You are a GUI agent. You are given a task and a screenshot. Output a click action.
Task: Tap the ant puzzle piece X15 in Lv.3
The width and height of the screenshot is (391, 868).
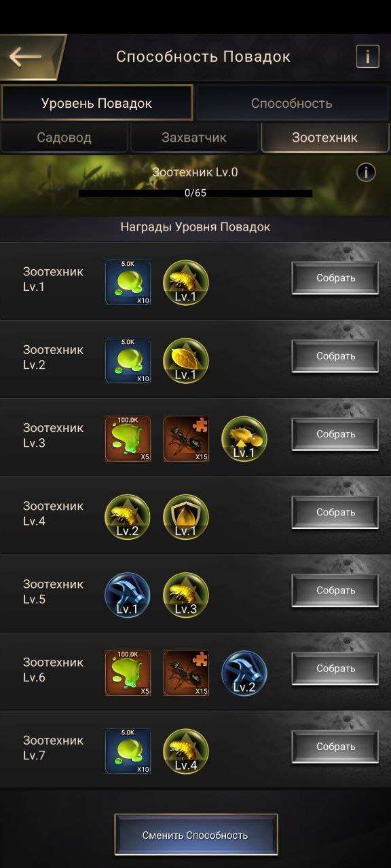186,439
